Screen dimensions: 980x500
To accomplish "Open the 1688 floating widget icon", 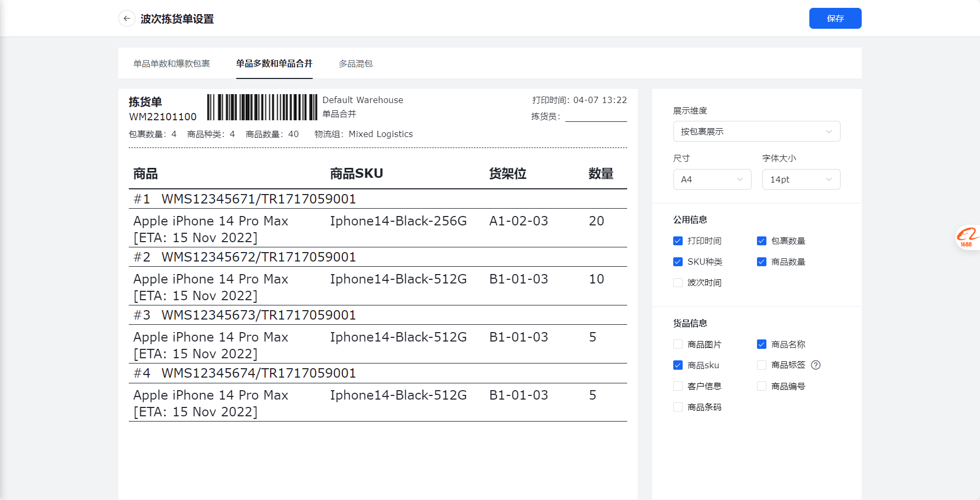I will [x=967, y=237].
